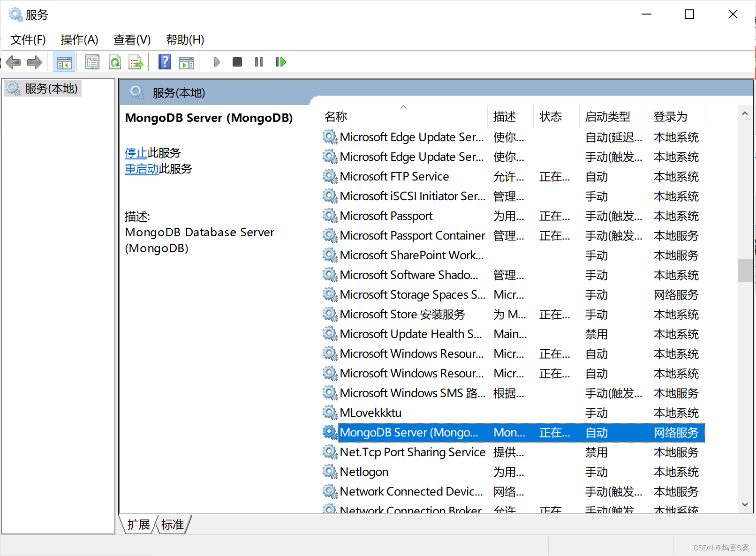The height and width of the screenshot is (556, 756).
Task: Maximize the 服务 window
Action: [689, 15]
